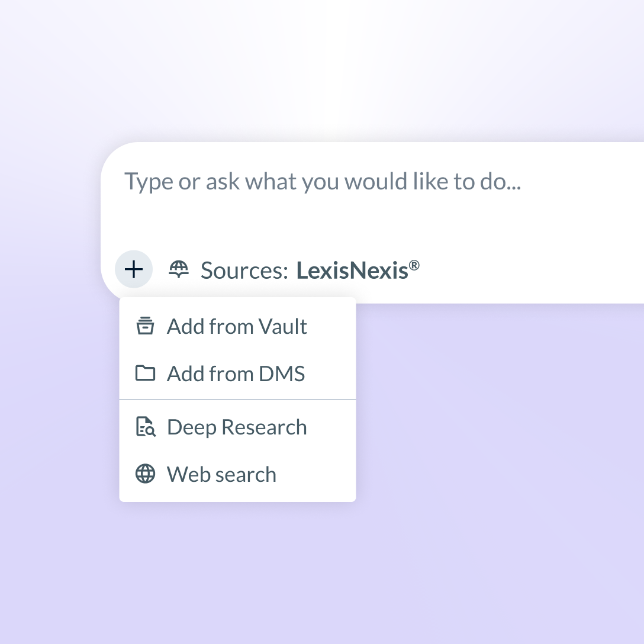Click the magnifying glass inside Deep Research icon
Image resolution: width=644 pixels, height=644 pixels.
[150, 431]
